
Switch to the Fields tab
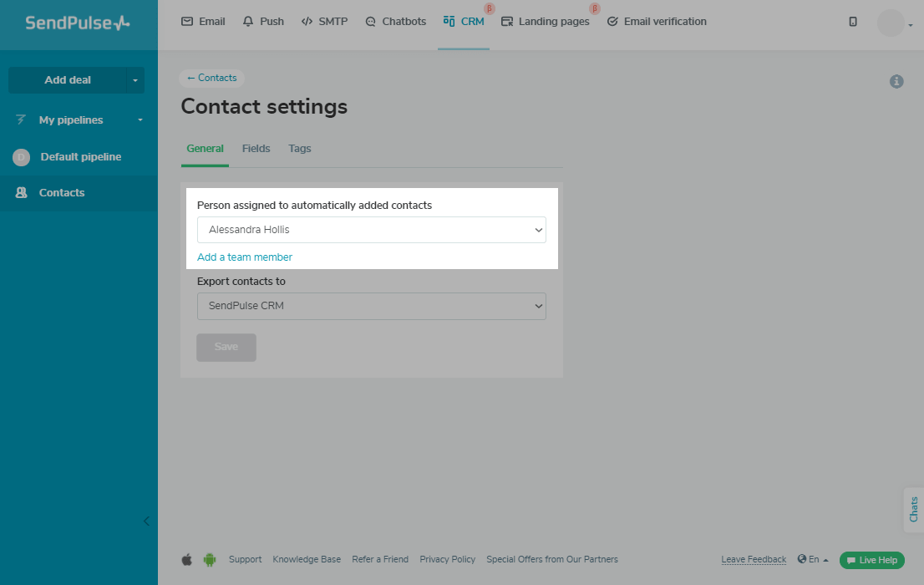(256, 149)
